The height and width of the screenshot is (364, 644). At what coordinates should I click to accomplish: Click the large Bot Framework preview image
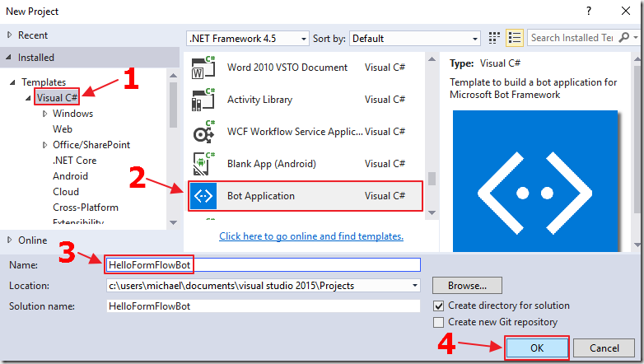(x=535, y=181)
